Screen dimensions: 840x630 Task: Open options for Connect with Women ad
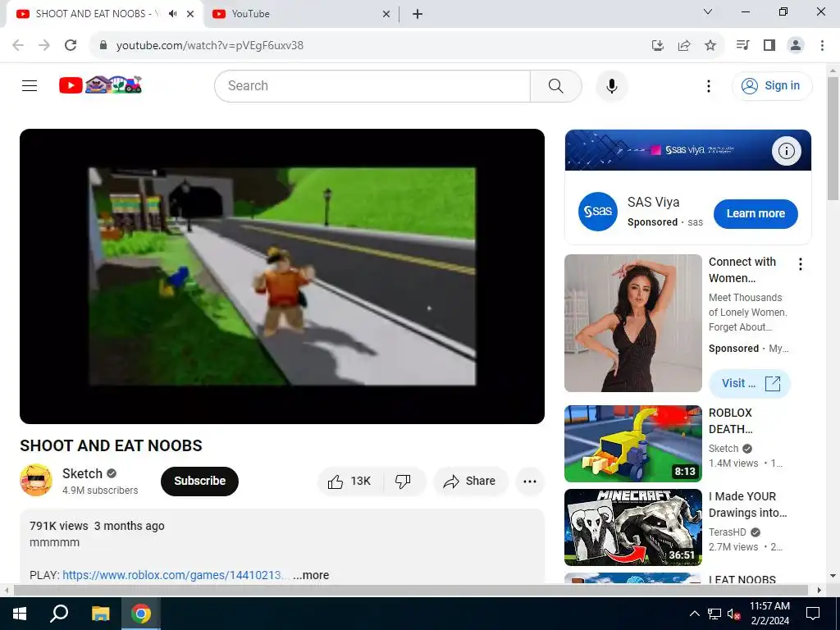(801, 263)
